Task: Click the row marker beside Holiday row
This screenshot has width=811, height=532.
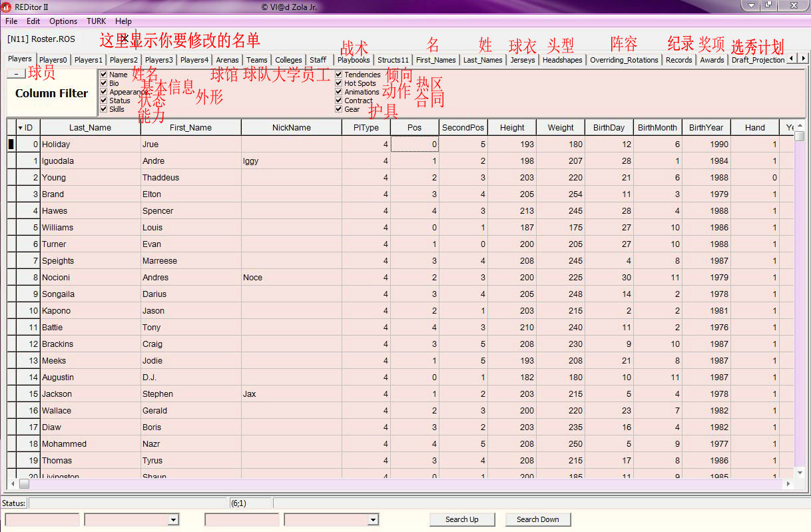Action: click(x=11, y=144)
